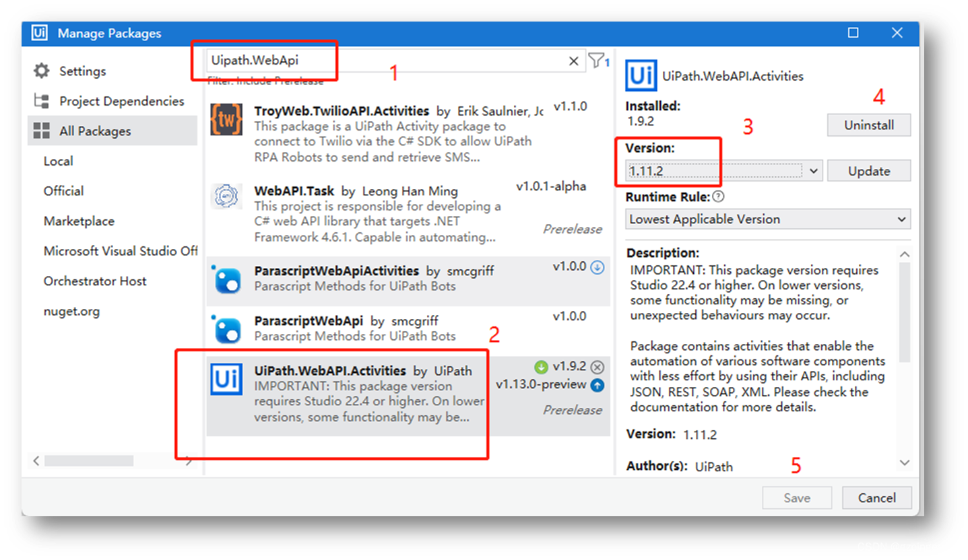Click the All Packages grid icon
The image size is (968, 560).
[x=42, y=131]
